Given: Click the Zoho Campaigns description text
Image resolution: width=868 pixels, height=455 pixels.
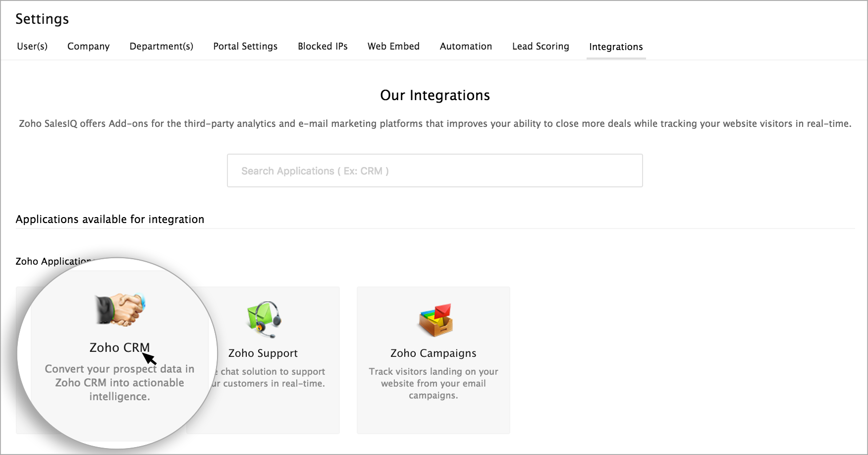Looking at the screenshot, I should tap(433, 383).
